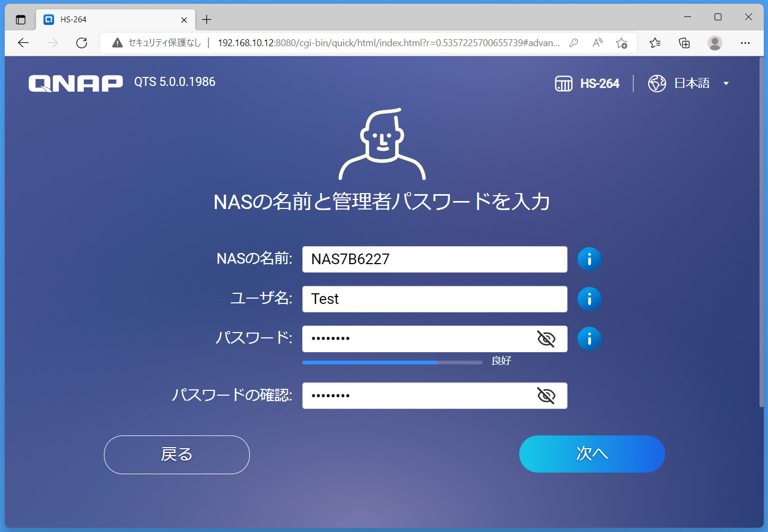Click the info icon next to username field
The height and width of the screenshot is (532, 768).
tap(589, 299)
